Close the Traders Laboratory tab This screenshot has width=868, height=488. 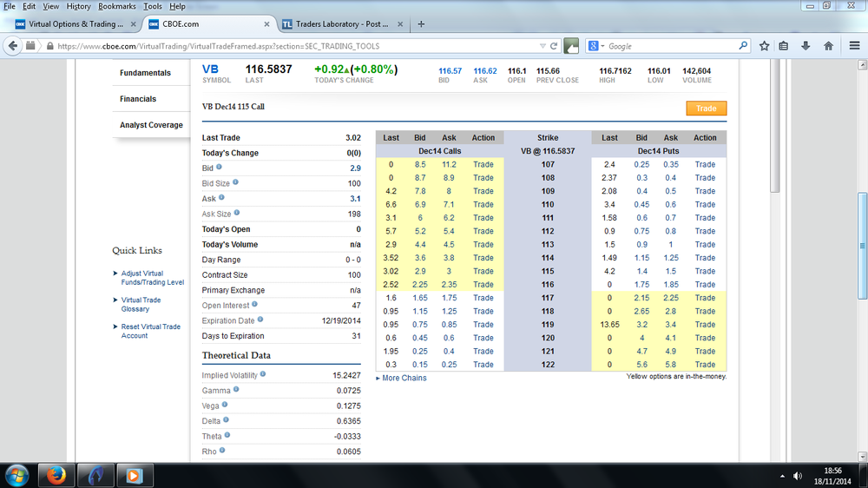pos(400,24)
